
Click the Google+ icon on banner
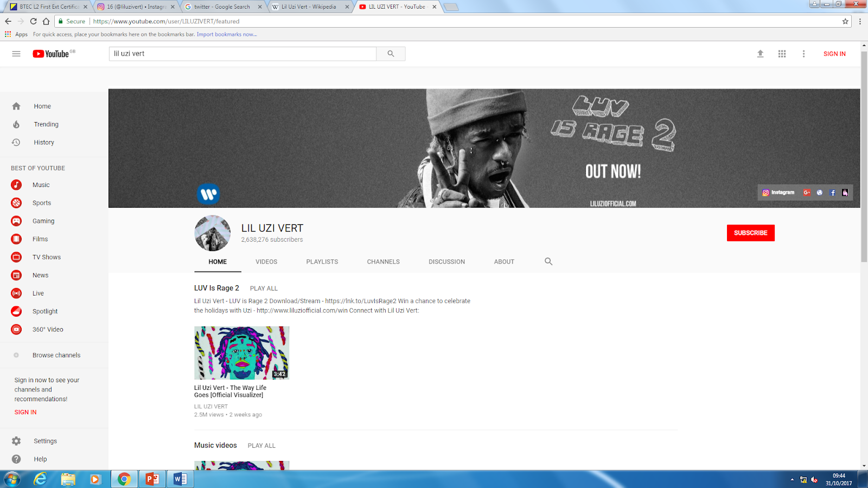pyautogui.click(x=807, y=192)
